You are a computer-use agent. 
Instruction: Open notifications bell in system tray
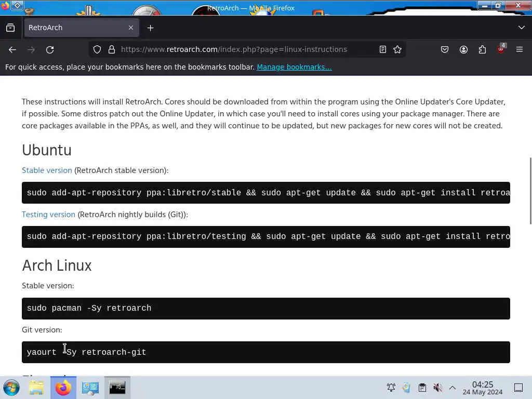pos(391,387)
